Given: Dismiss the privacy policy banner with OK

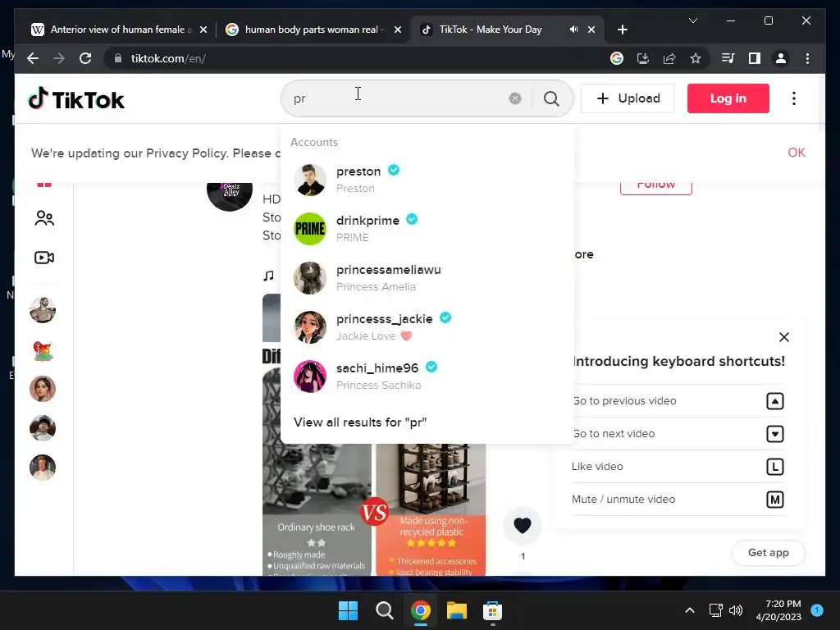Looking at the screenshot, I should [796, 153].
